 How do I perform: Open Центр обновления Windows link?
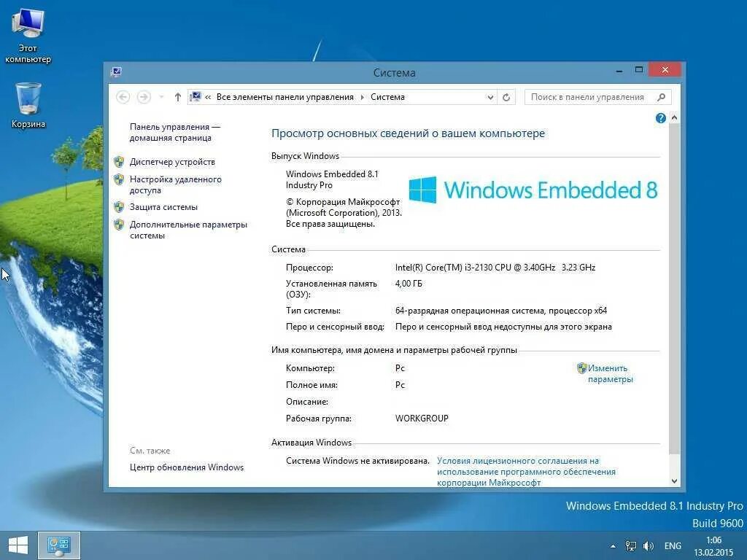(187, 467)
